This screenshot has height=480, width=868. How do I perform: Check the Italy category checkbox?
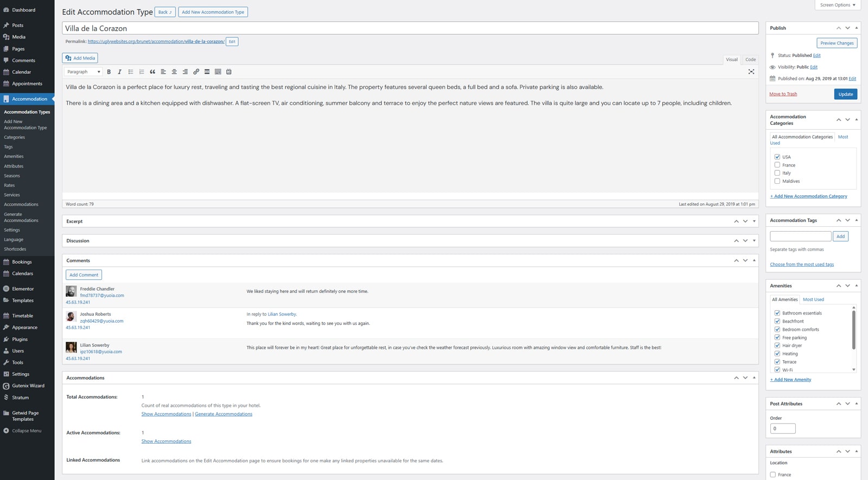tap(777, 173)
